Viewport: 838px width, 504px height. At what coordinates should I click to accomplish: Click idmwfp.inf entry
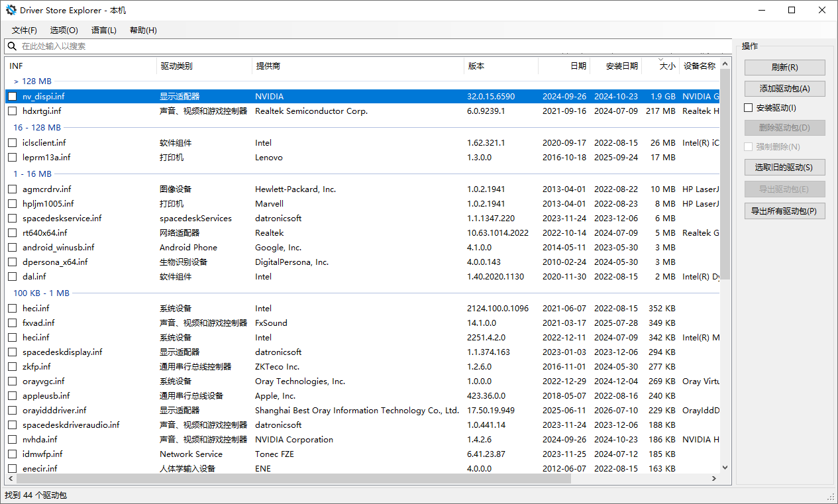point(42,454)
